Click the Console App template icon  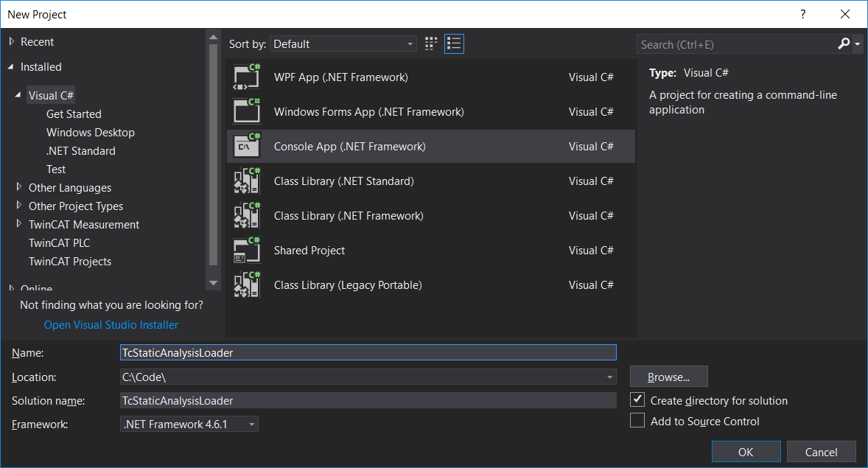click(x=247, y=146)
